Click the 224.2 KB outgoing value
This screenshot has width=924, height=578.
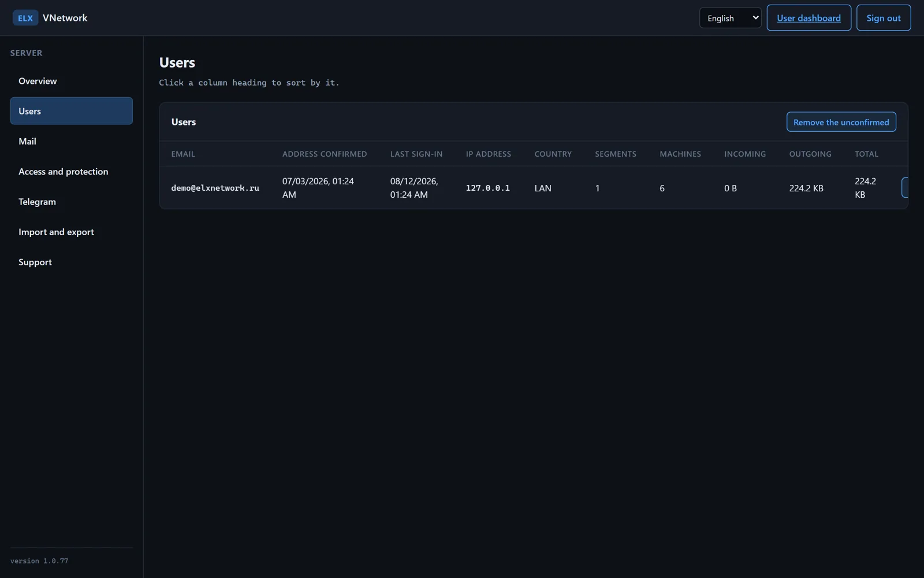tap(806, 188)
